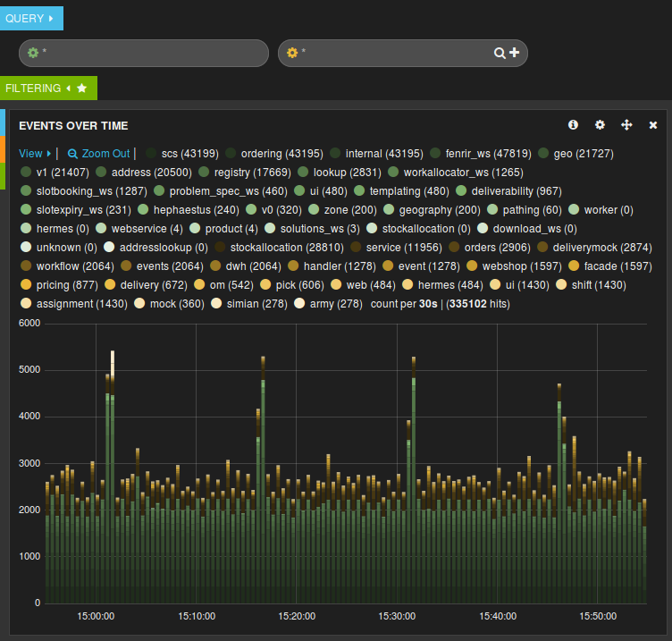Click the assignment (1430) legend label

82,304
